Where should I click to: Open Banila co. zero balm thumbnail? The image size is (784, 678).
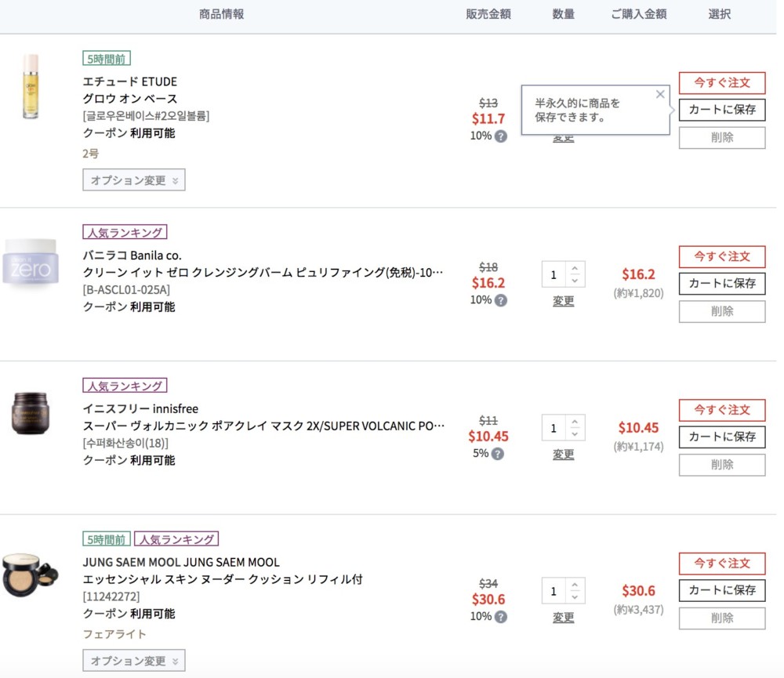coord(31,262)
